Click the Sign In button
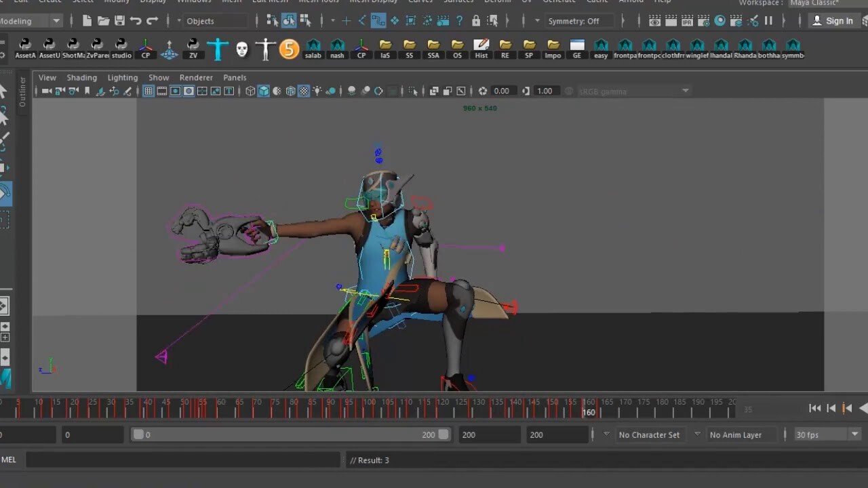 pyautogui.click(x=839, y=21)
